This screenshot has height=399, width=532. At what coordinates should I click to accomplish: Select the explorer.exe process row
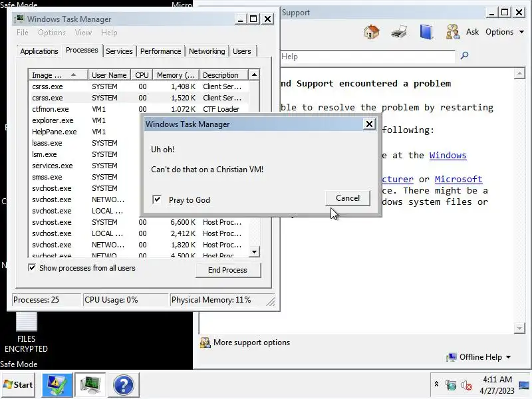pos(85,120)
